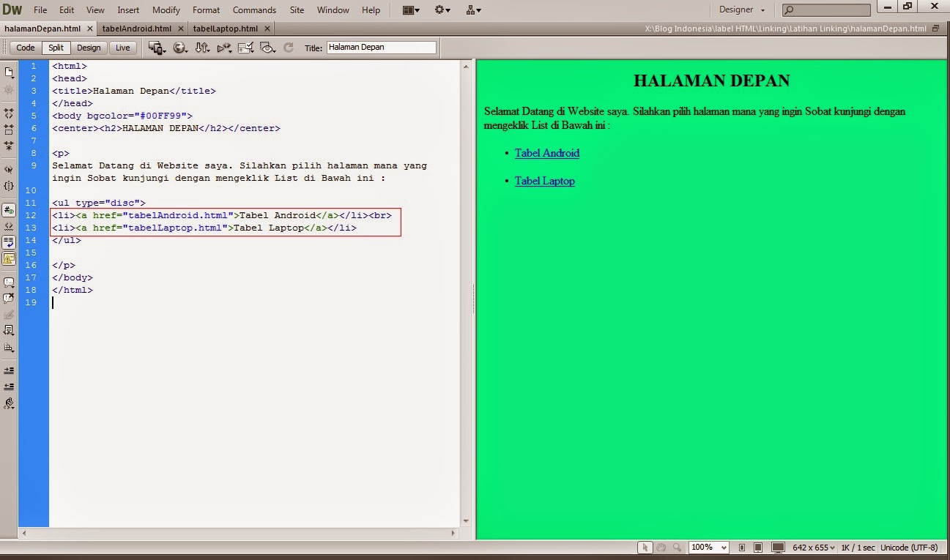Click the Mobile size icon in status bar

(x=742, y=547)
